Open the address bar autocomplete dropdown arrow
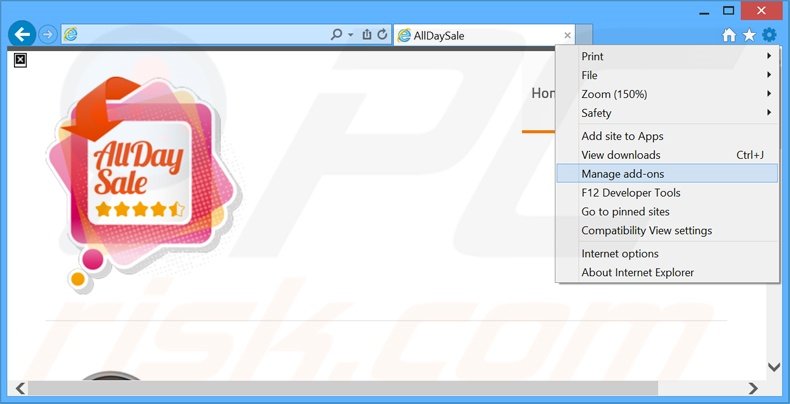Viewport: 790px width, 404px height. [351, 35]
